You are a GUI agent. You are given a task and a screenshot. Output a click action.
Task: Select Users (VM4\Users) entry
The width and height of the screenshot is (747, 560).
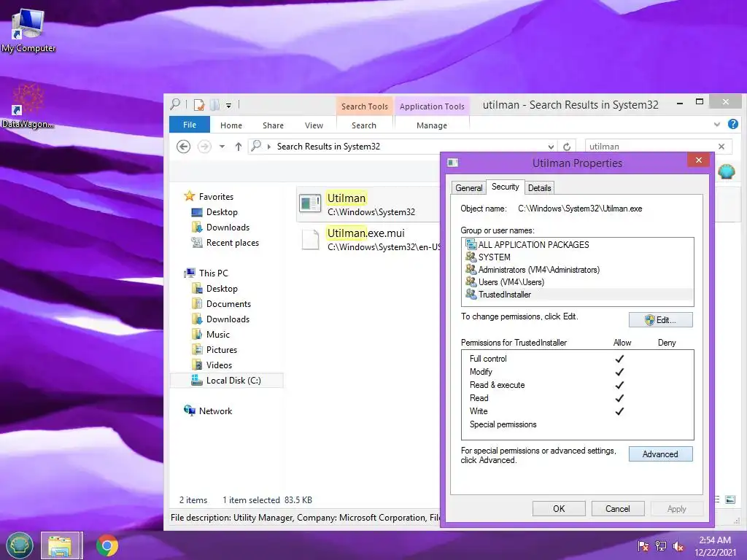tap(578, 282)
